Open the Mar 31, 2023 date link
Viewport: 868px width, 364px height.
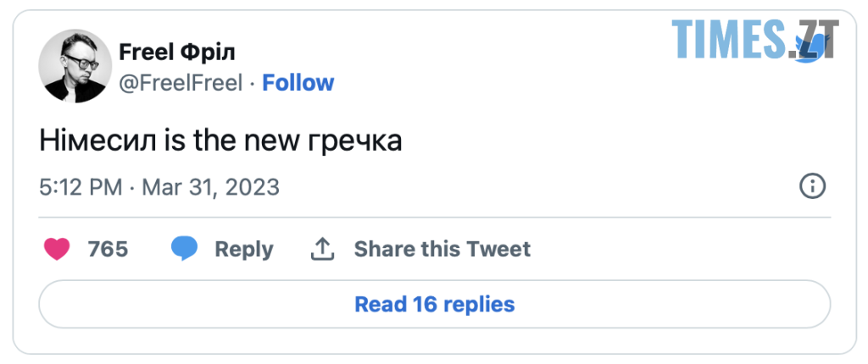210,187
